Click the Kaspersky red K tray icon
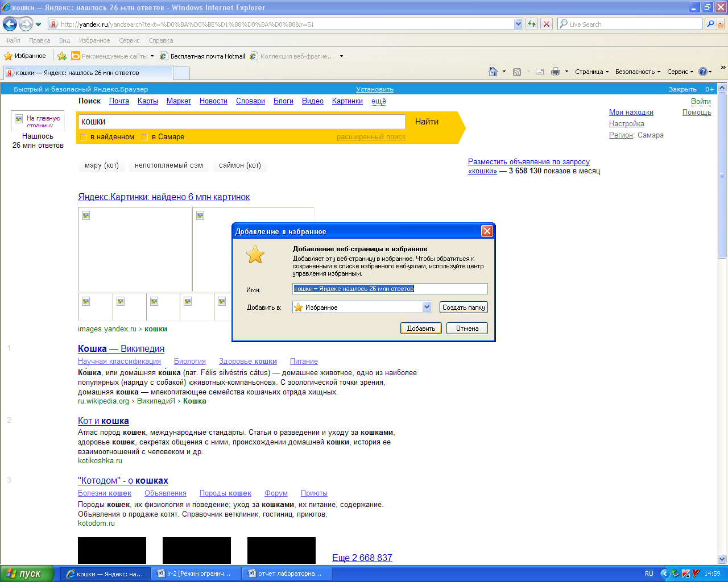 click(x=686, y=573)
